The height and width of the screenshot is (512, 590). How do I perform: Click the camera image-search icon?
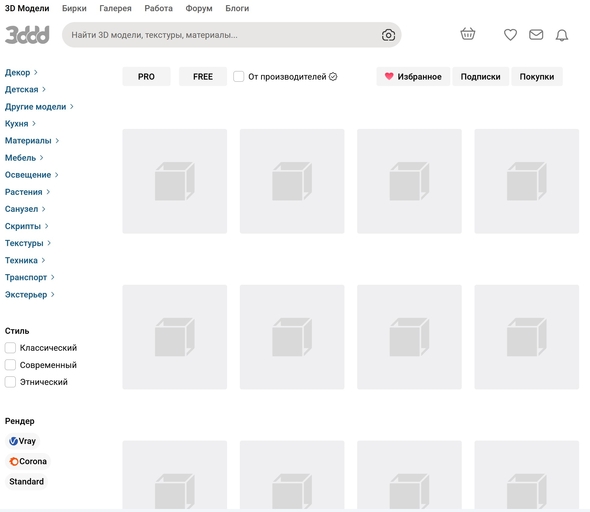coord(388,35)
